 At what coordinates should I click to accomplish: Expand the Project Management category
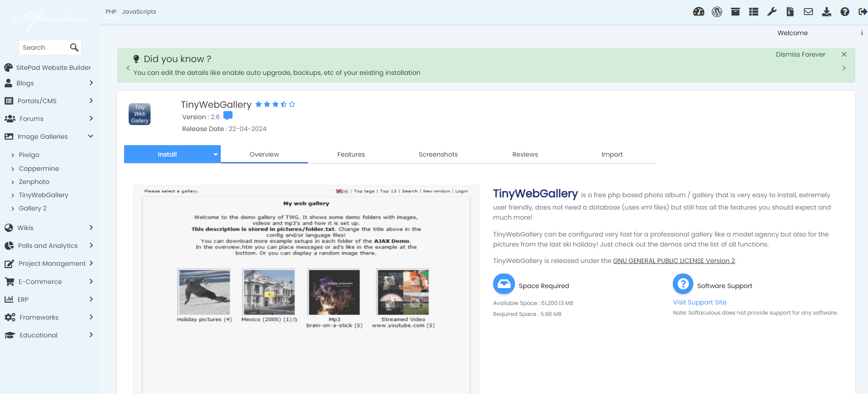tap(91, 263)
